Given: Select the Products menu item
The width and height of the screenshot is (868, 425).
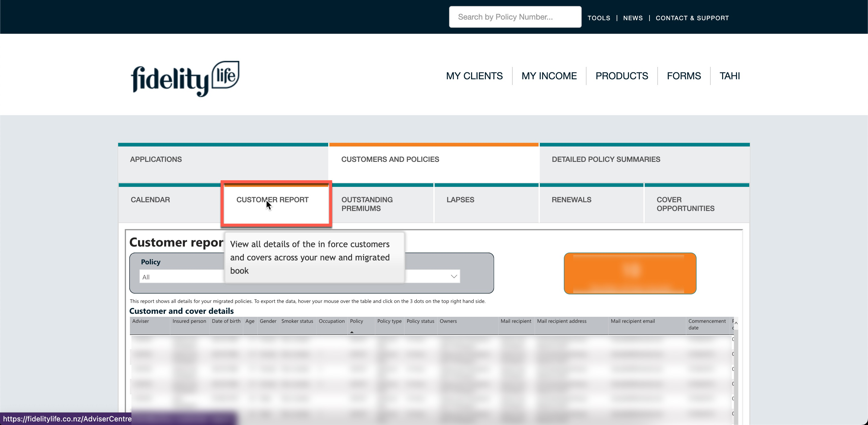Looking at the screenshot, I should (x=621, y=76).
